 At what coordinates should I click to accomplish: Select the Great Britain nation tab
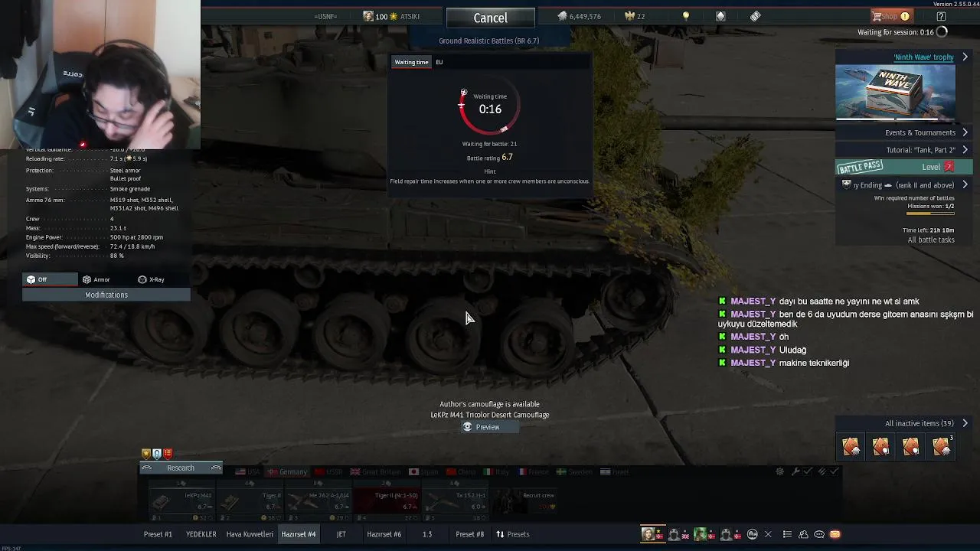[376, 471]
